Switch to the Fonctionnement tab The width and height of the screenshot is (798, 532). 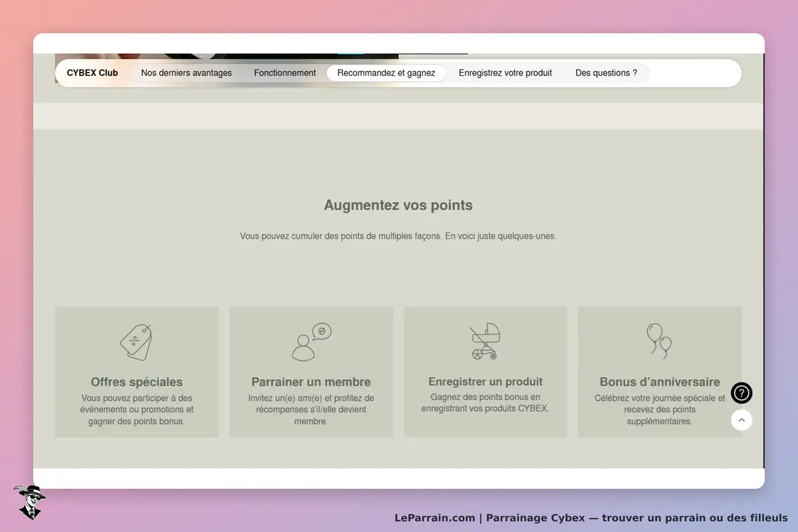click(x=285, y=73)
